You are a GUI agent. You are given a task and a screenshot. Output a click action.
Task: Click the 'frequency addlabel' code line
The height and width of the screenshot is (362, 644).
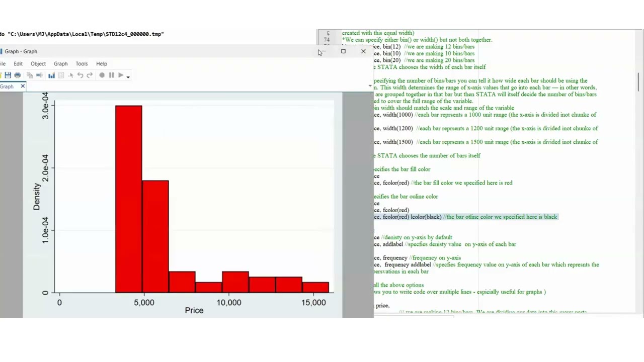[487, 264]
